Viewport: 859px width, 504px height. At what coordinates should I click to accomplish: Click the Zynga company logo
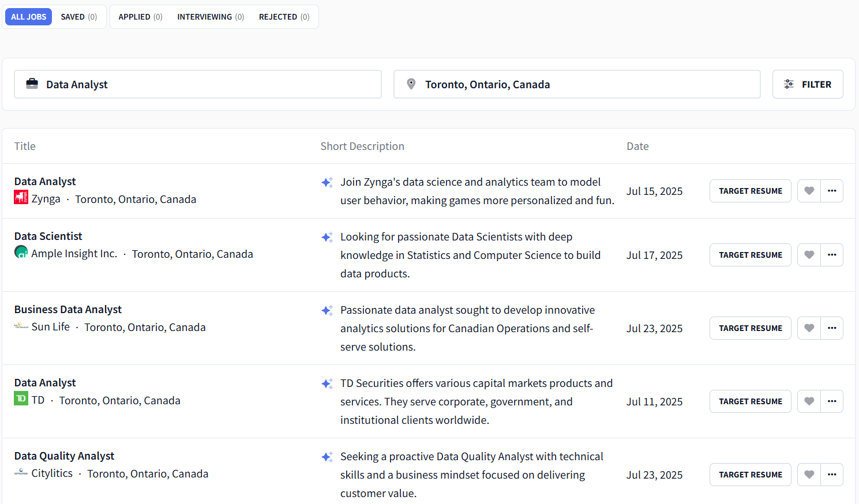[x=21, y=198]
